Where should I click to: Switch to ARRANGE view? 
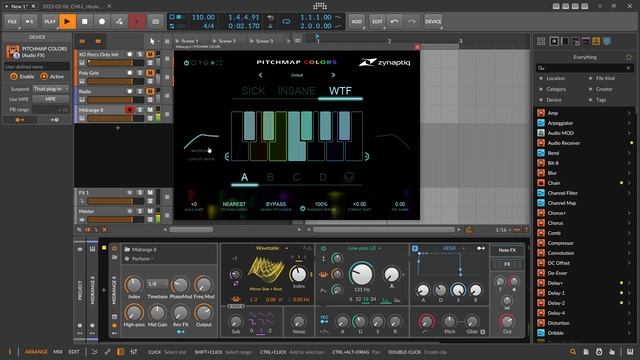36,351
